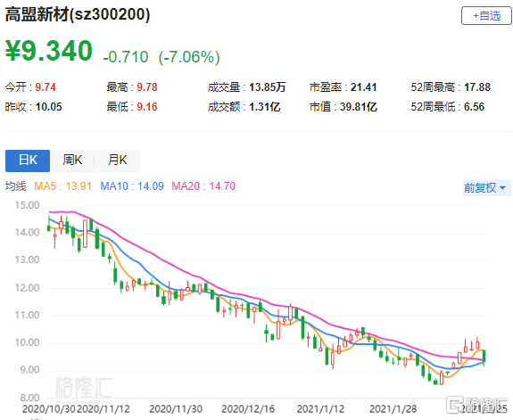Click x-axis date 2020/12/16

click(248, 409)
